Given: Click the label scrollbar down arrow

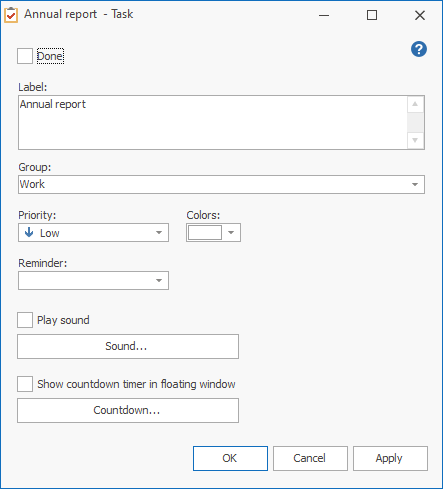Looking at the screenshot, I should [415, 140].
